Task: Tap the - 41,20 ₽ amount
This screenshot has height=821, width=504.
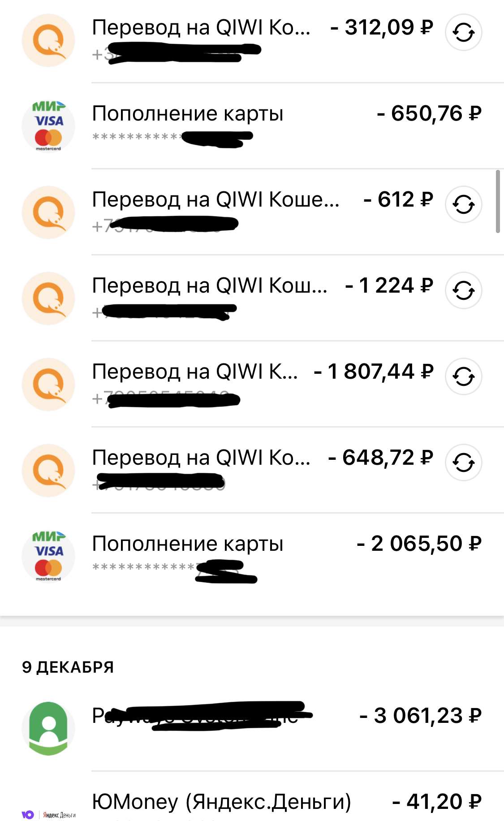Action: 436,802
